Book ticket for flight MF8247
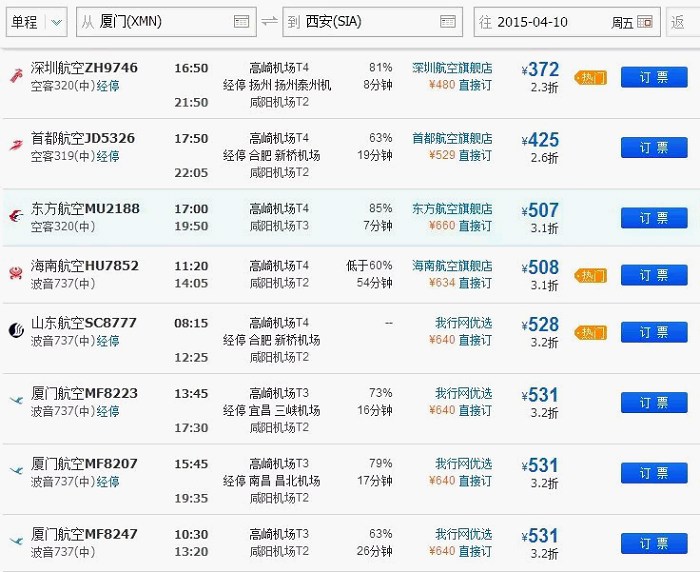This screenshot has width=700, height=572. (654, 543)
